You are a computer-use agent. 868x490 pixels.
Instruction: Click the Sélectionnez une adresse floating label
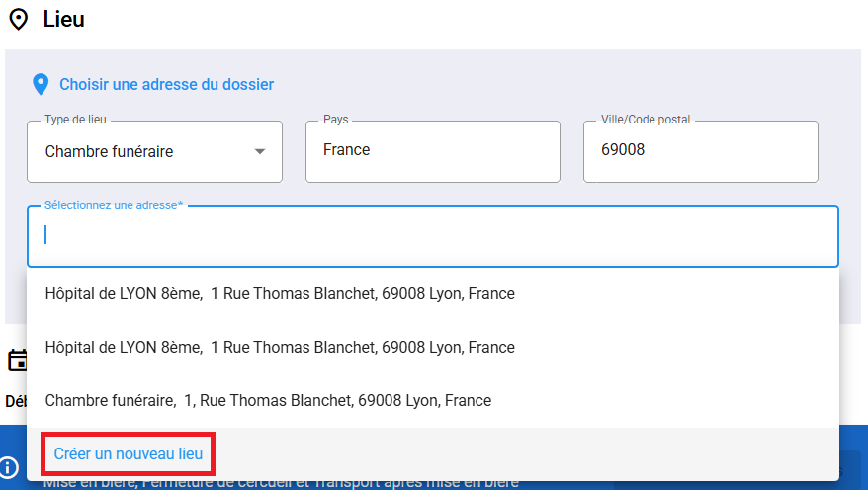114,205
